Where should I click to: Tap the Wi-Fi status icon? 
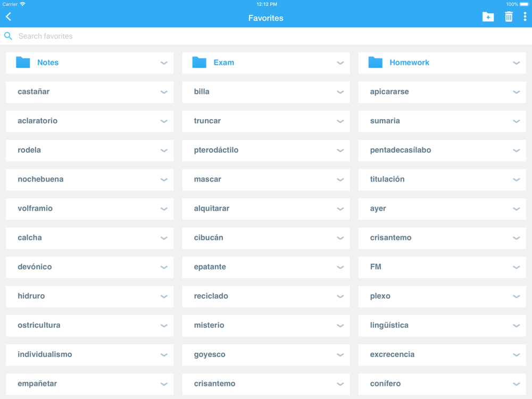tap(23, 4)
